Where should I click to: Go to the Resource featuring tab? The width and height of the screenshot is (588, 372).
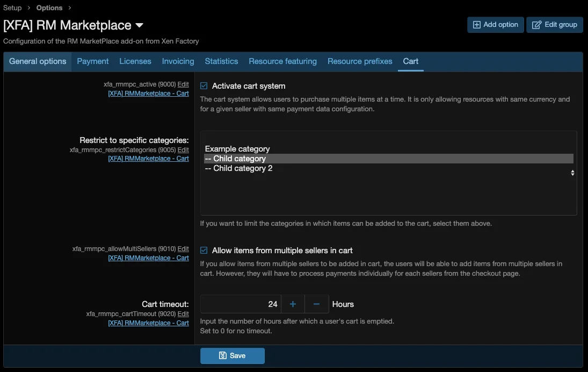[282, 61]
